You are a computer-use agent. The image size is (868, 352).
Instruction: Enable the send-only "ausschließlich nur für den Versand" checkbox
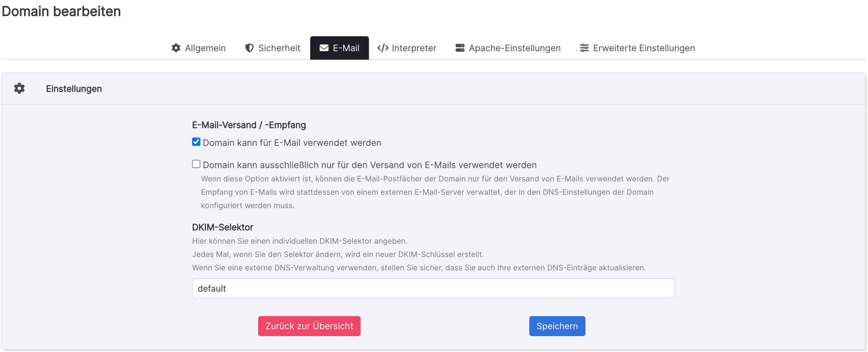(196, 164)
